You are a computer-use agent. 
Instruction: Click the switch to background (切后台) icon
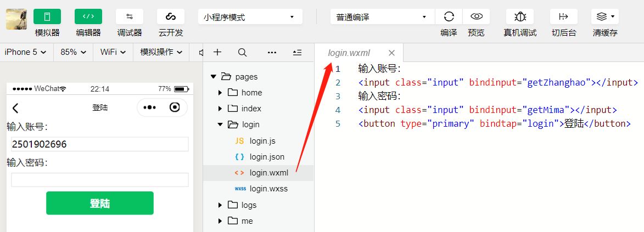click(x=563, y=17)
